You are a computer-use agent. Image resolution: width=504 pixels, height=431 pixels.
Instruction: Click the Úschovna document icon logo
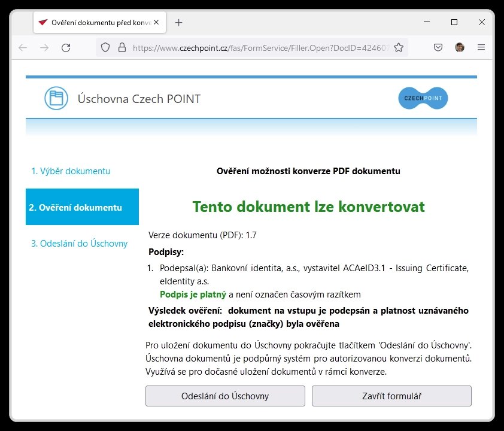(x=56, y=98)
